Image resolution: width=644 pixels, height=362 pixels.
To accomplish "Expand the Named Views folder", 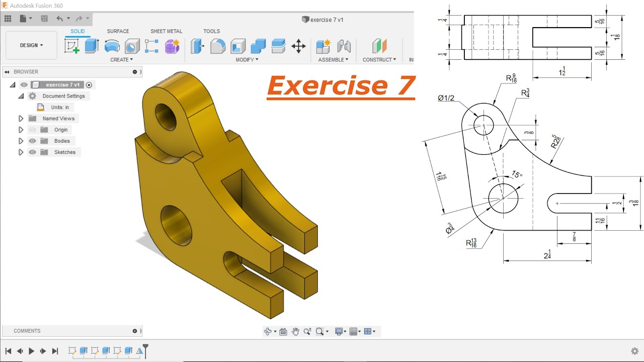I will [x=21, y=119].
